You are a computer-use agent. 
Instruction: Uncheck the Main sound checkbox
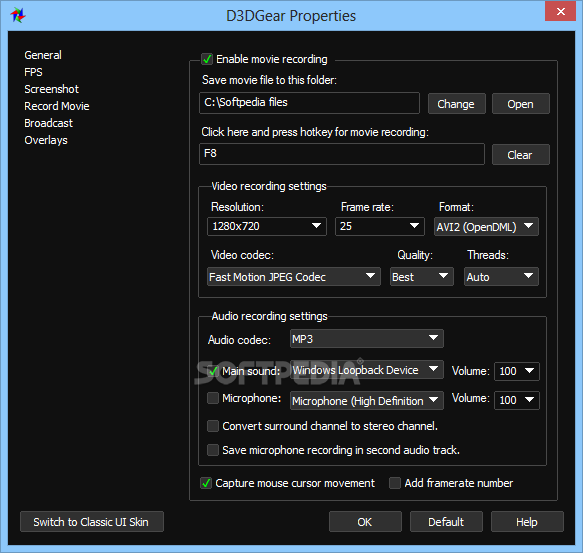point(213,371)
